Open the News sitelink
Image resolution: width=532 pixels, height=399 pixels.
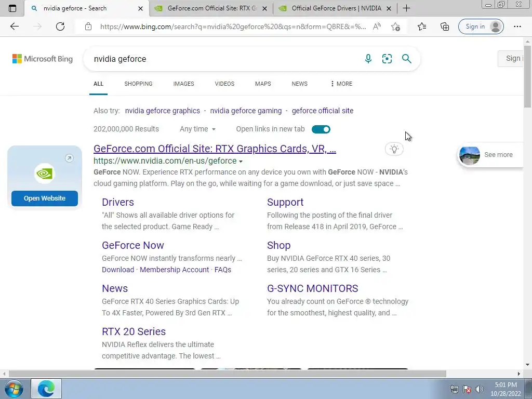(115, 288)
